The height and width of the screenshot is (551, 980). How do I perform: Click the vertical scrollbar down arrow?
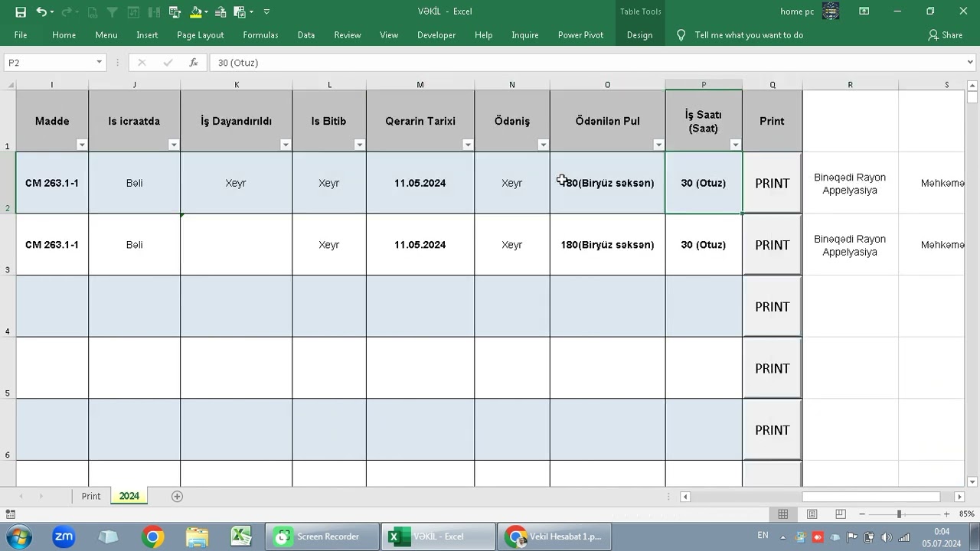point(972,481)
